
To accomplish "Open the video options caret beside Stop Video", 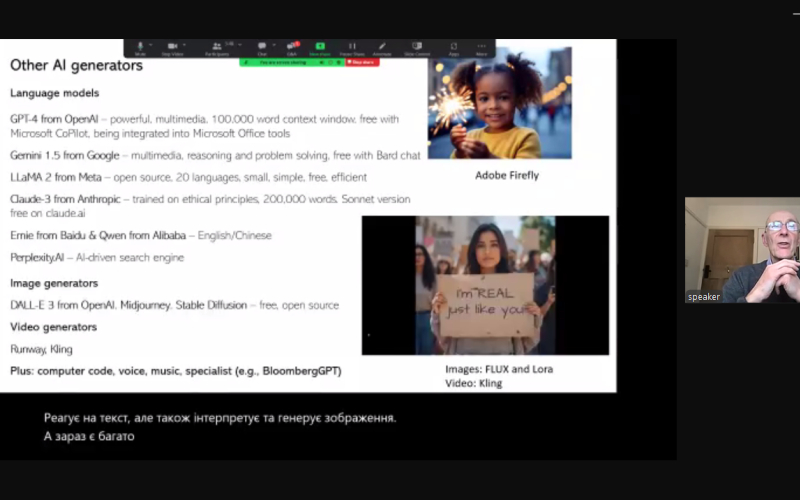I will 185,45.
